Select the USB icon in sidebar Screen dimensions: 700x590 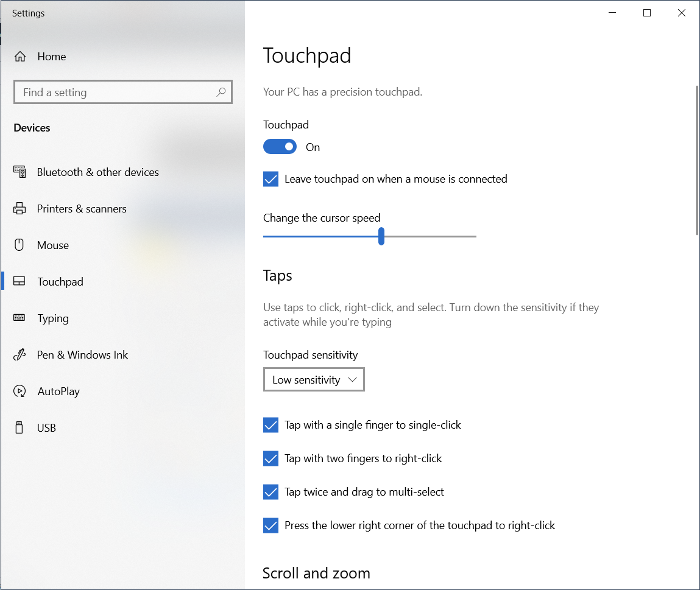coord(19,428)
